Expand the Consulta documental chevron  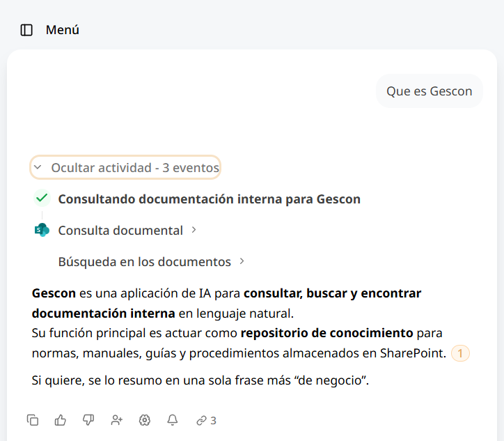194,230
